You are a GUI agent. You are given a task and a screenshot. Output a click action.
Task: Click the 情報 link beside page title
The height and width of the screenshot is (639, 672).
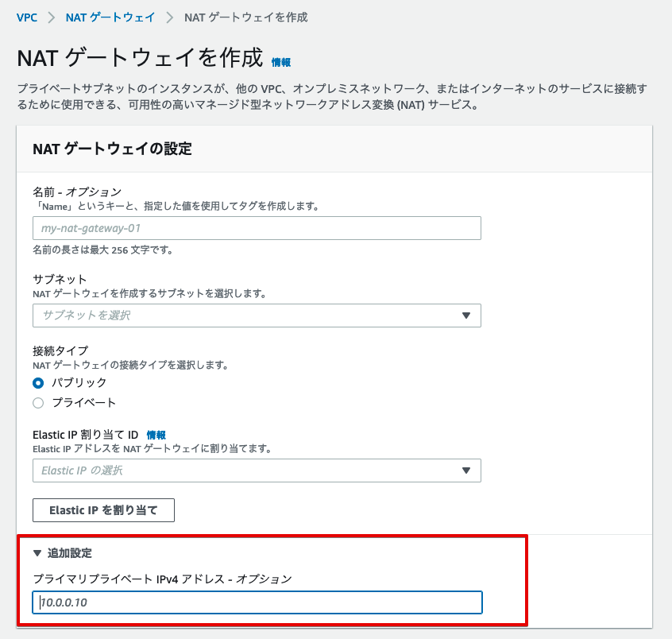[x=281, y=63]
